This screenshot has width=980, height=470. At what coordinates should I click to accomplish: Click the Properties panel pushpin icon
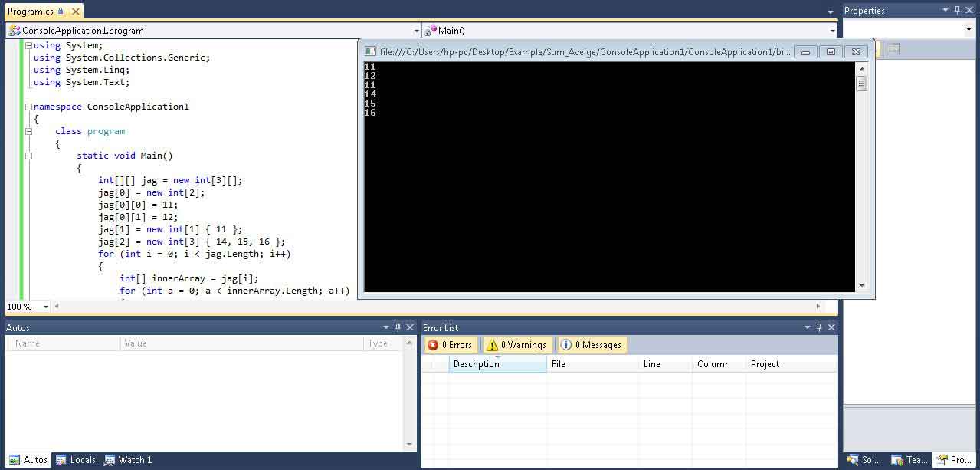957,10
